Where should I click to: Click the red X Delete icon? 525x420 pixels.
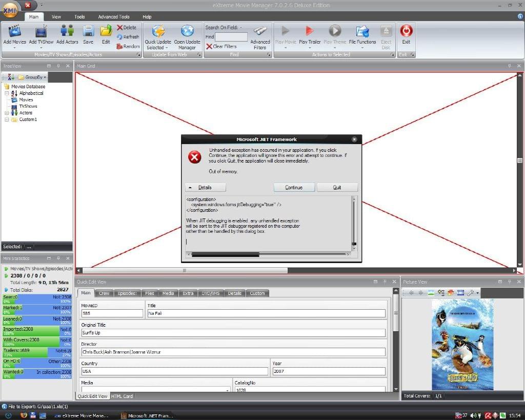(119, 28)
